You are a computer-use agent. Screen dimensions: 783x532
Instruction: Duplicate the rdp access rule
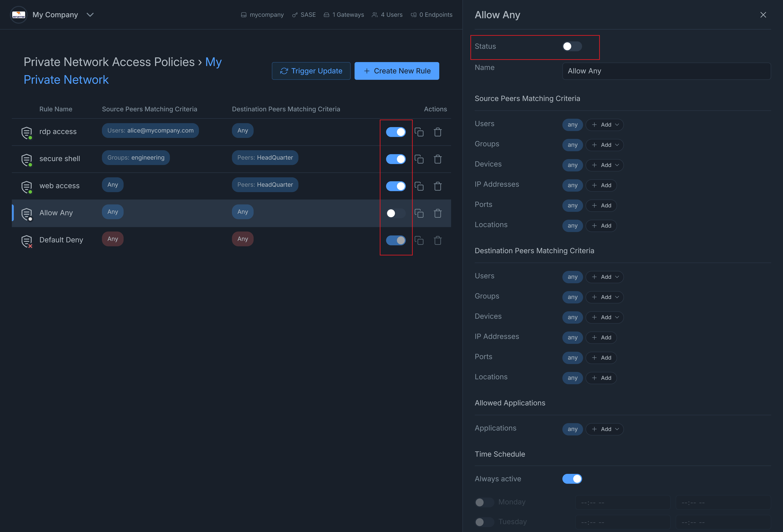click(419, 132)
